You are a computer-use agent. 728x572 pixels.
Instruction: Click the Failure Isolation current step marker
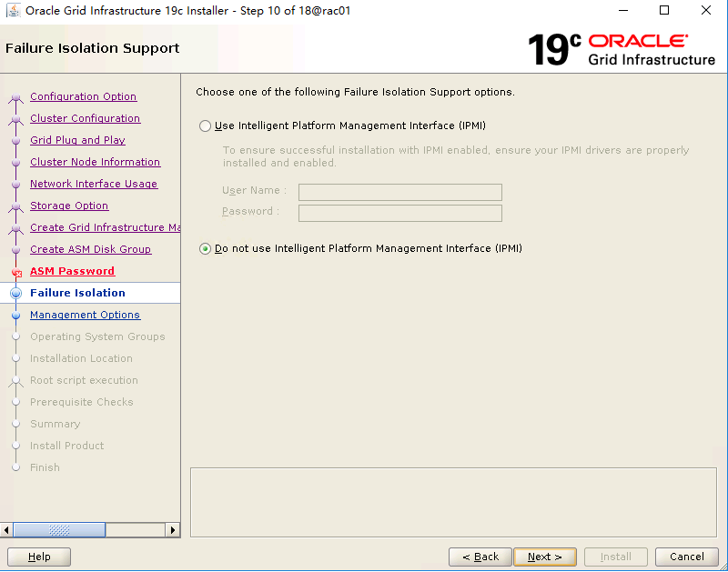[15, 293]
